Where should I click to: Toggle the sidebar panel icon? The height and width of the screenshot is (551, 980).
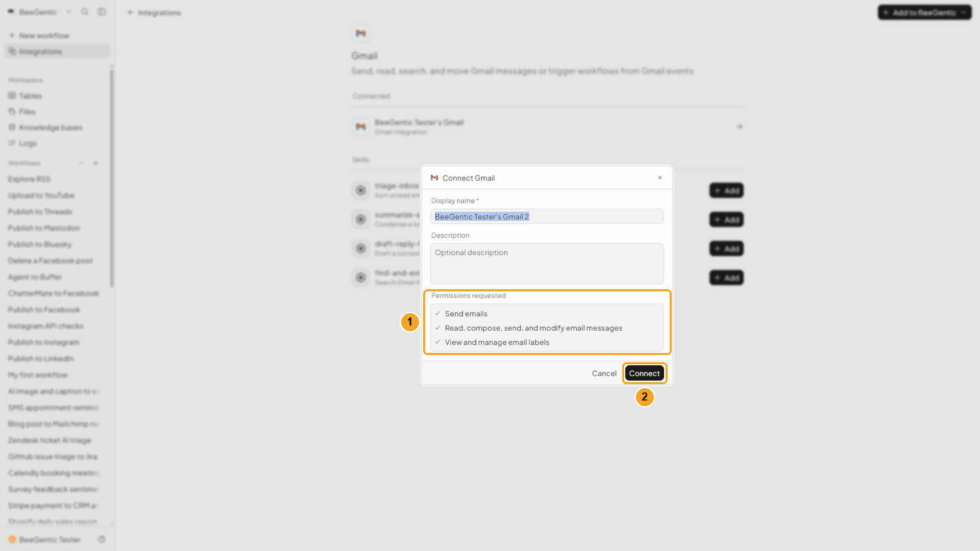[x=102, y=12]
